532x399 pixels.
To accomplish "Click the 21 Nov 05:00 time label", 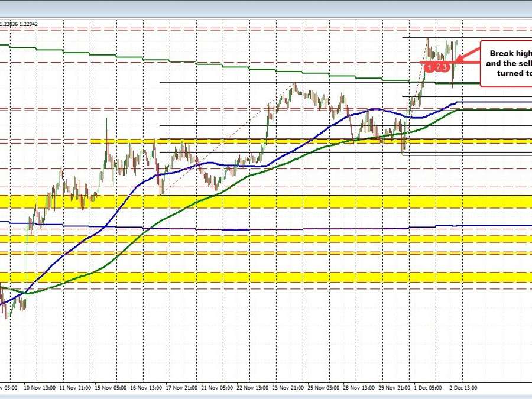I will (219, 388).
